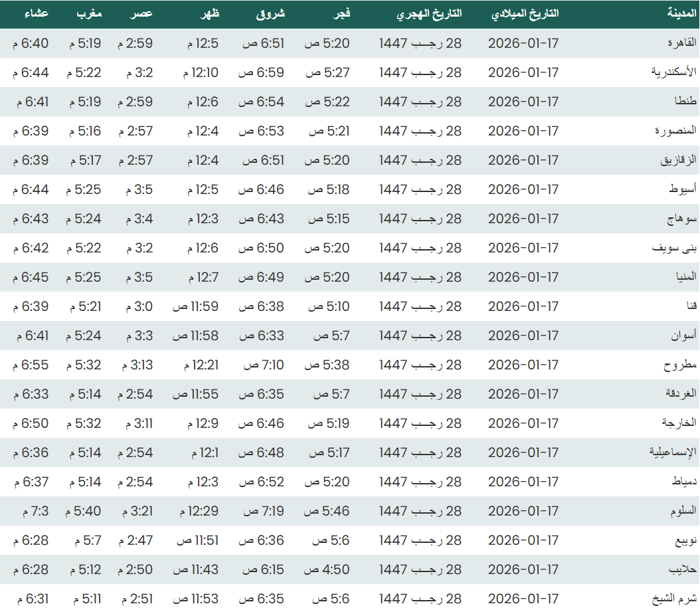The width and height of the screenshot is (700, 608).
Task: Click the المدينة column header
Action: [x=681, y=14]
